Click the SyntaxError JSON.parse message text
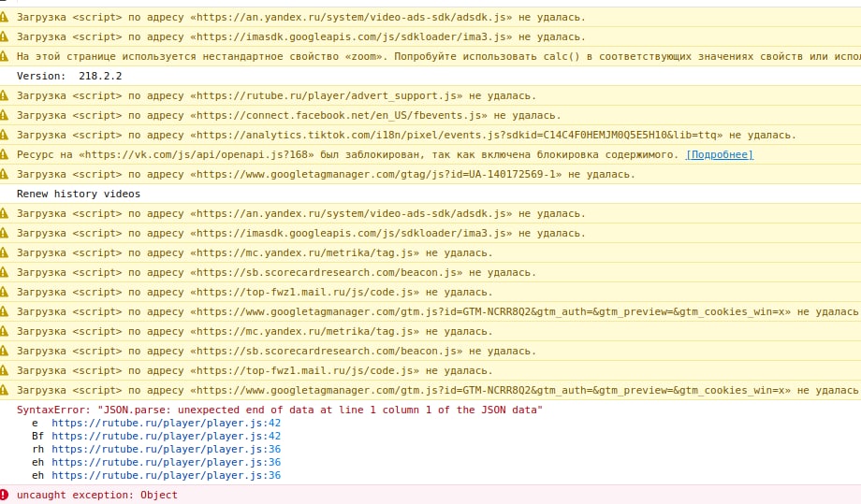This screenshot has width=861, height=504. click(280, 410)
